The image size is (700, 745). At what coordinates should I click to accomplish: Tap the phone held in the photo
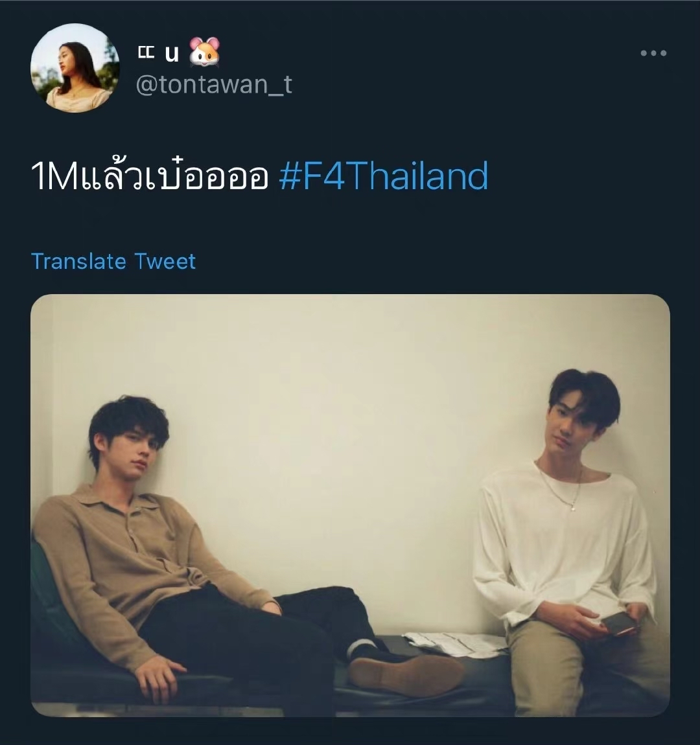(x=619, y=623)
